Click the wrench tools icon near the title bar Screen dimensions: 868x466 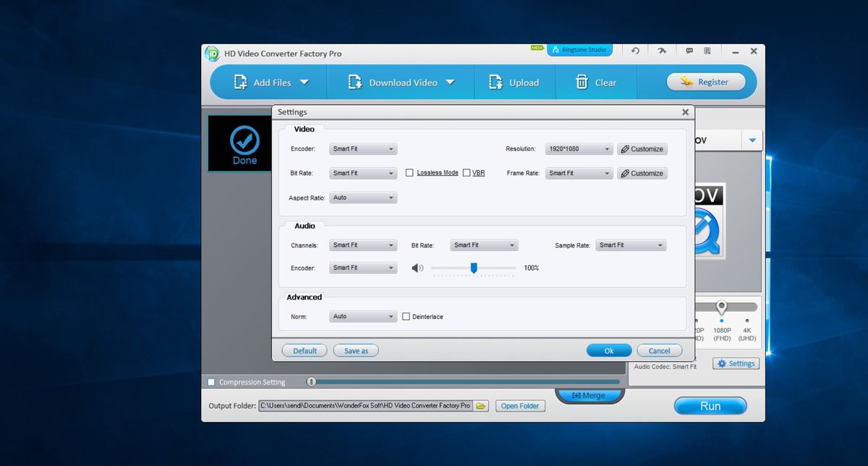[x=662, y=51]
